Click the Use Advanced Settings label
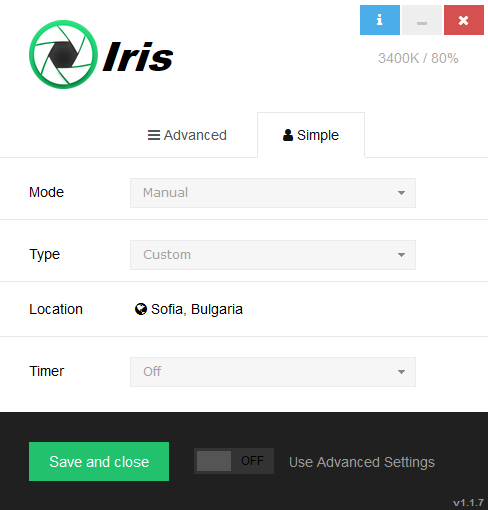 coord(362,462)
